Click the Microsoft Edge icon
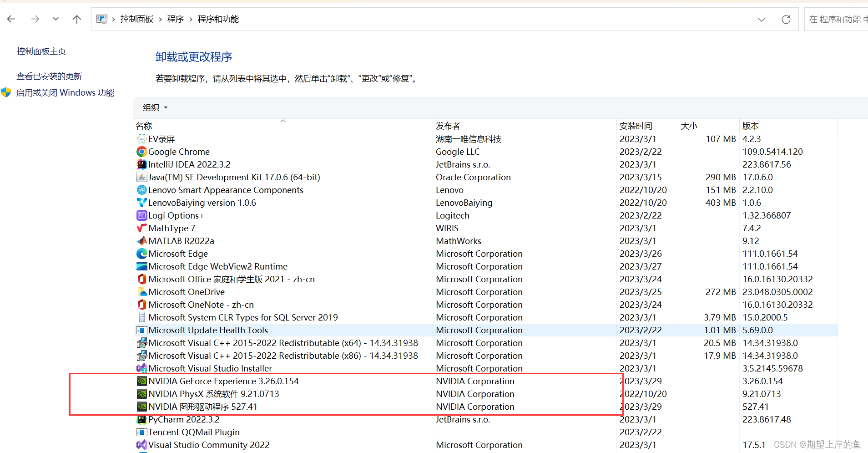868x453 pixels. 142,254
